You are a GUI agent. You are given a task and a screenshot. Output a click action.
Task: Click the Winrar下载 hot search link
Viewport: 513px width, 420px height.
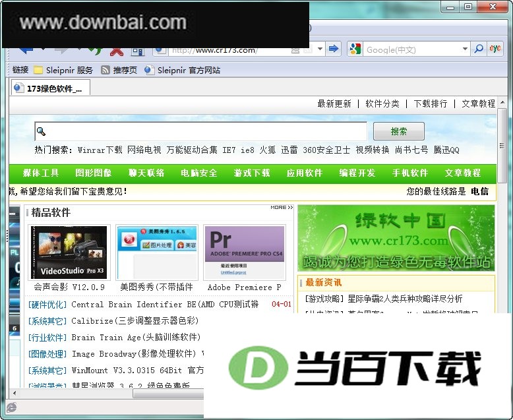tap(100, 150)
